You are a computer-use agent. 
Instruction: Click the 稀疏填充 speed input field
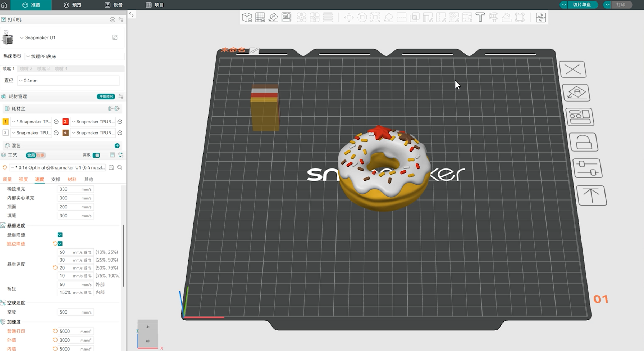coord(76,189)
